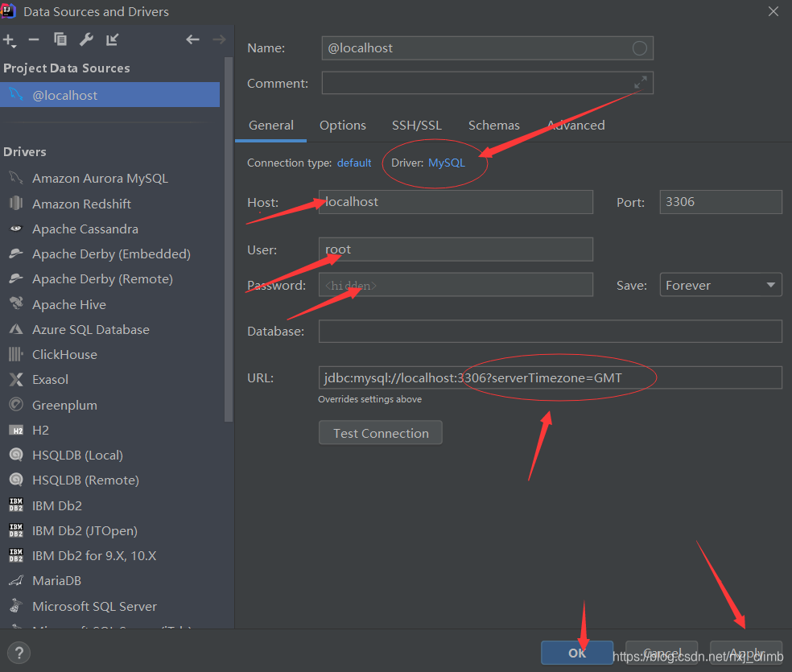Focus the Password hidden field
Image resolution: width=792 pixels, height=672 pixels.
tap(456, 285)
